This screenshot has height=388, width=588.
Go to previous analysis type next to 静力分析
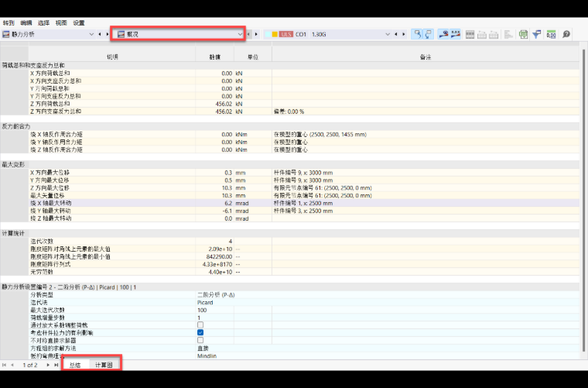coord(99,34)
